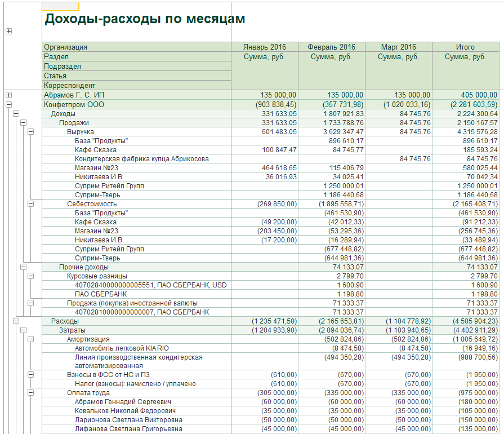This screenshot has width=504, height=434.
Task: Click the Затраты row label
Action: (x=72, y=330)
